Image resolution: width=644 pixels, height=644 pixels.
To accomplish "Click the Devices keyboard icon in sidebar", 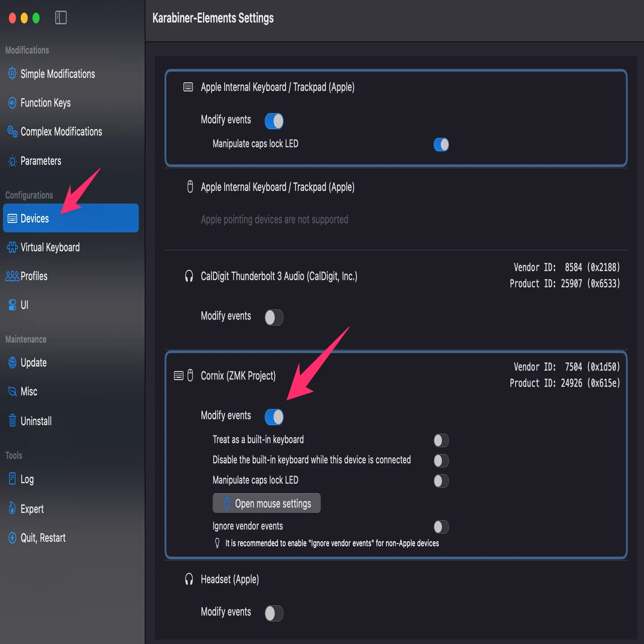I will tap(12, 218).
